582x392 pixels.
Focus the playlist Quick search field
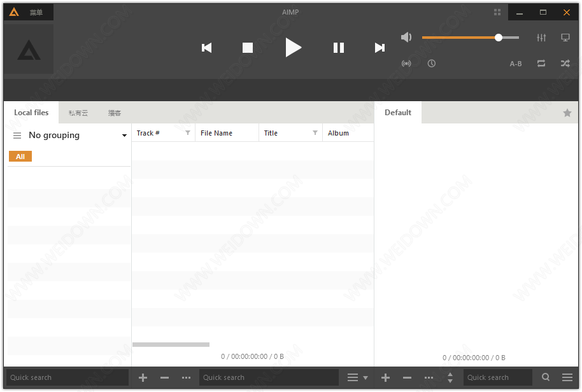[x=497, y=377]
